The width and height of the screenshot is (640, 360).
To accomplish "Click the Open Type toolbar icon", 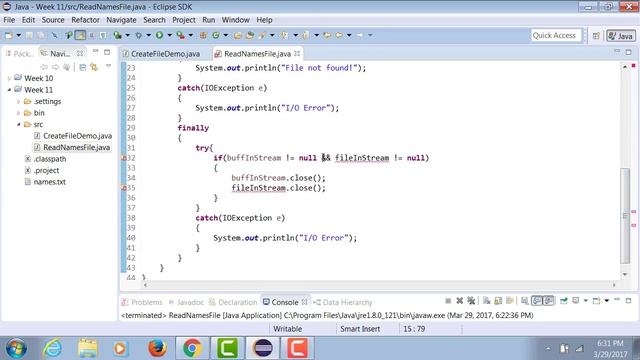I will pos(237,36).
